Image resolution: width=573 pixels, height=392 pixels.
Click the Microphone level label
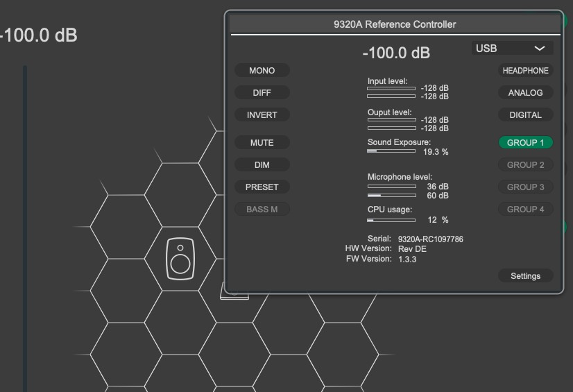click(400, 177)
